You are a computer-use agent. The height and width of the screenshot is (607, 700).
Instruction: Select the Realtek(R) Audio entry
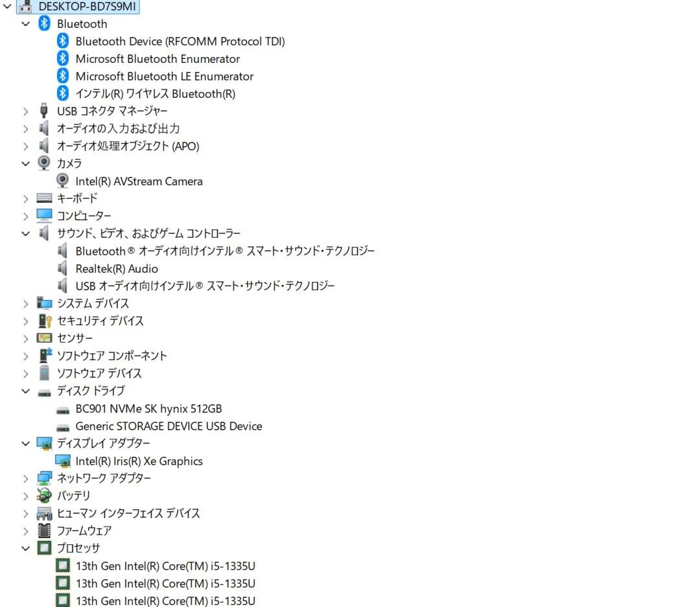click(117, 269)
